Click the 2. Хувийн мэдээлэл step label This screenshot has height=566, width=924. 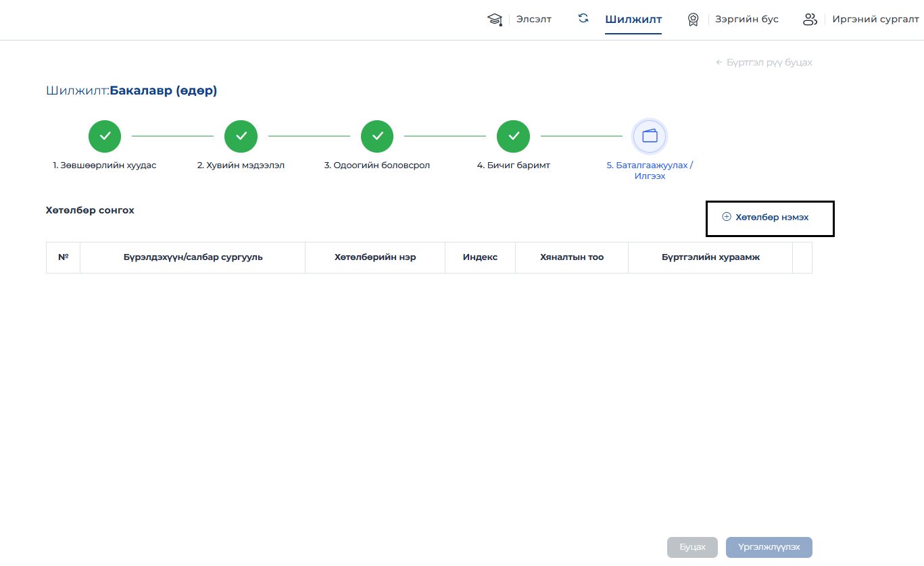241,165
